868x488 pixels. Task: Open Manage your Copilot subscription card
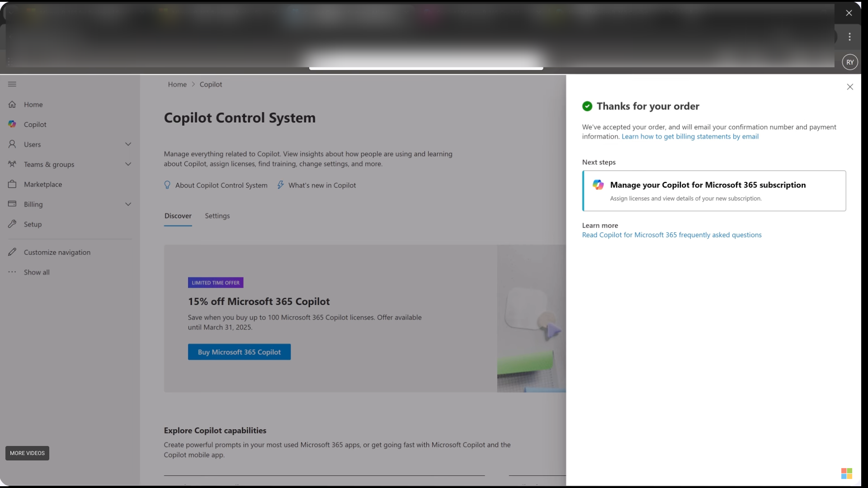click(x=714, y=191)
